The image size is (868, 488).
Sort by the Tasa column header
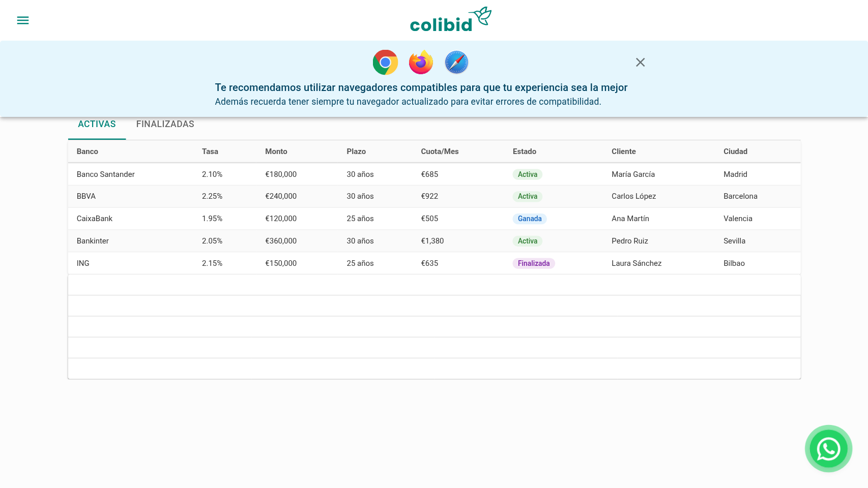(210, 151)
